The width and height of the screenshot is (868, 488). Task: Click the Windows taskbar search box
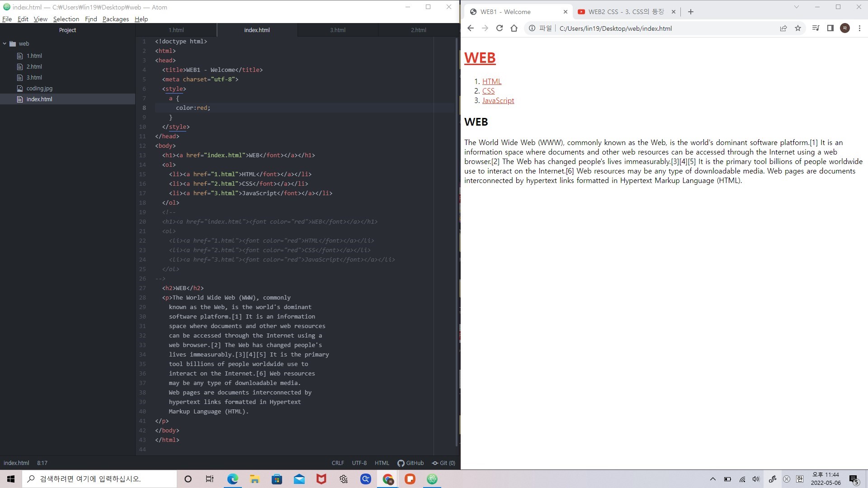tap(99, 479)
